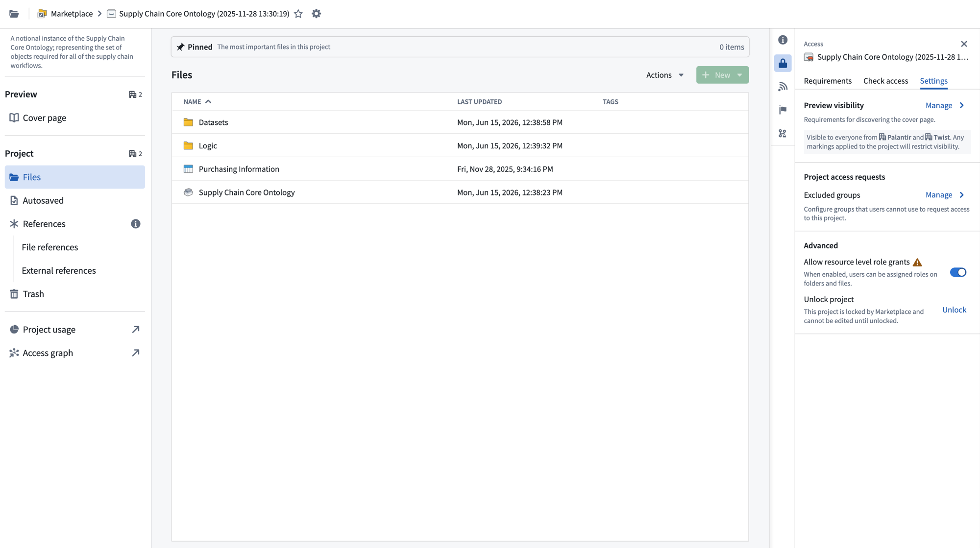Image resolution: width=980 pixels, height=548 pixels.
Task: Click the flag icon in right sidebar
Action: coord(783,110)
